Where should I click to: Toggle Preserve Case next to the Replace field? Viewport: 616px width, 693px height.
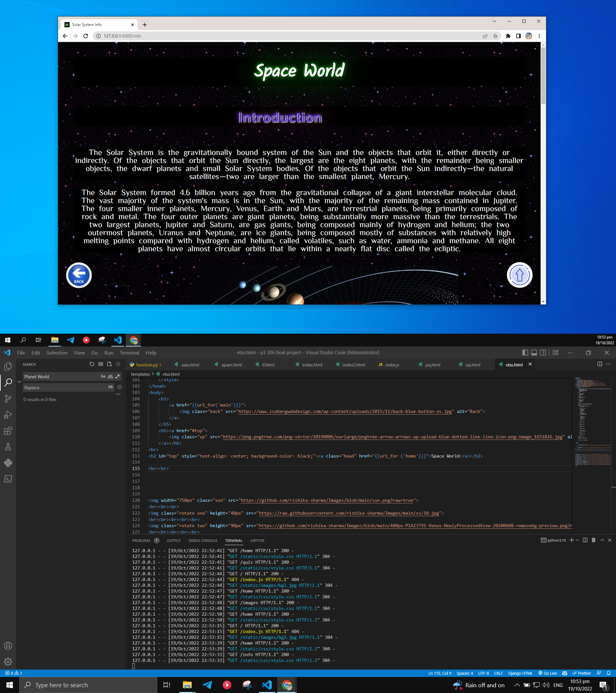tap(110, 387)
